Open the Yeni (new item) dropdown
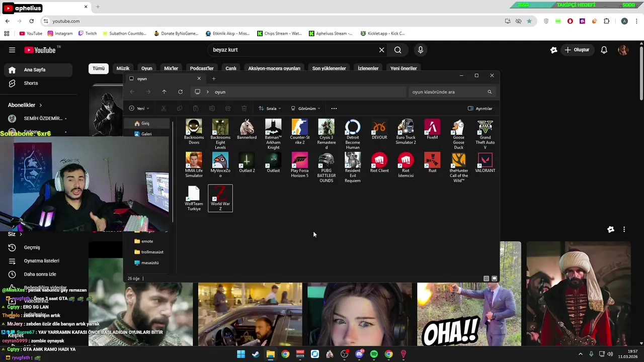 (x=140, y=109)
